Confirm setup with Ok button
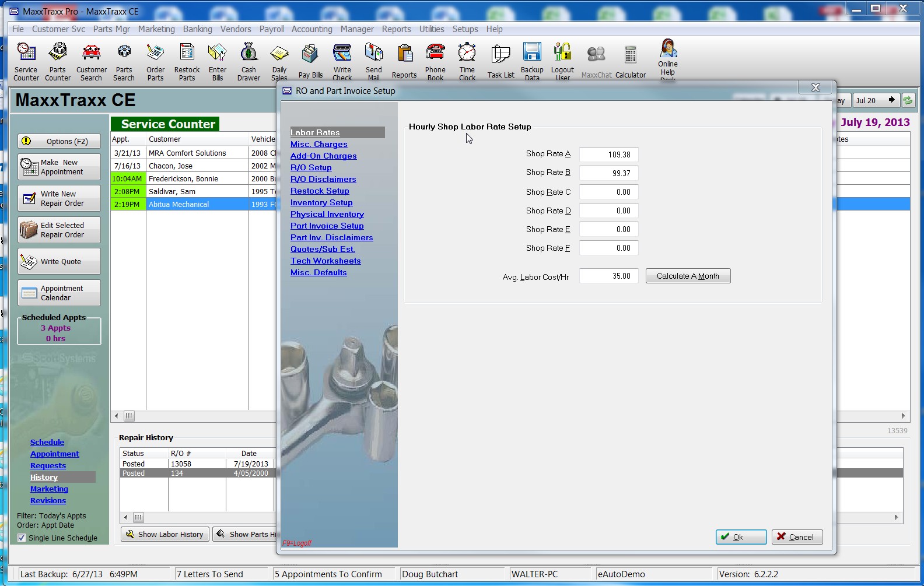 [x=741, y=537]
